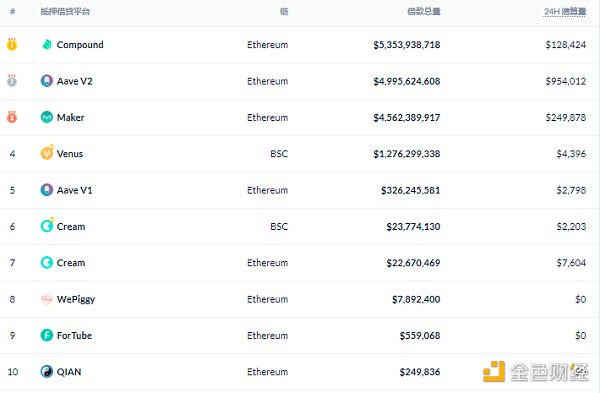This screenshot has width=600, height=393.
Task: Click the Aave V1 icon
Action: point(47,190)
